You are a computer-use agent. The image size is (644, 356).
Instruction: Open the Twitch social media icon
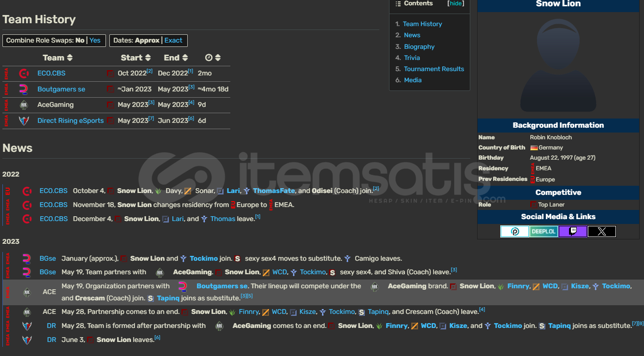click(x=573, y=232)
